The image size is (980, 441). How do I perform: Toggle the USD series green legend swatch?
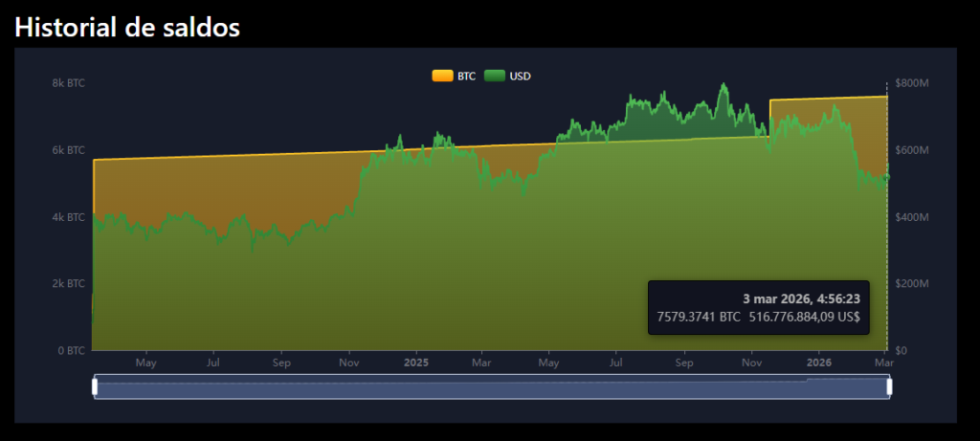tap(495, 76)
